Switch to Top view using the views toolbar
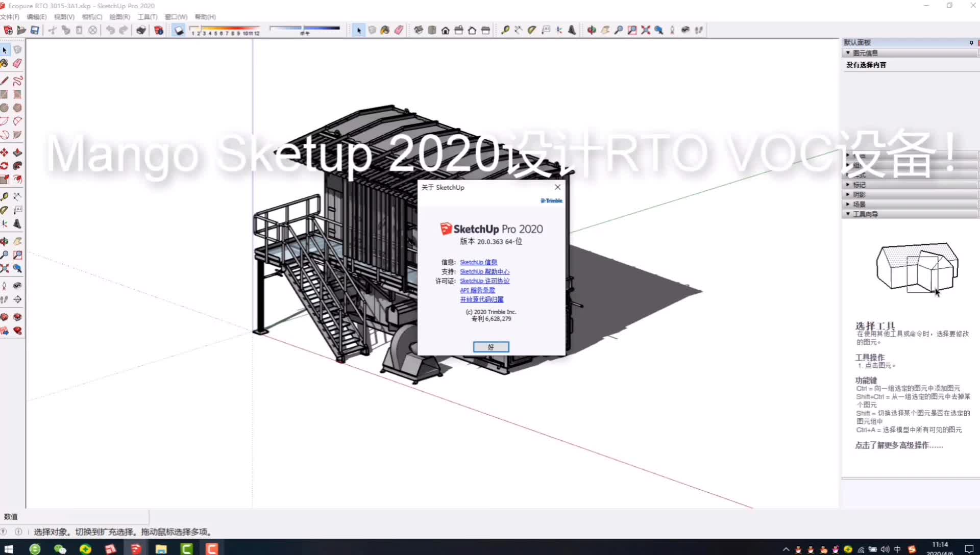 coord(432,30)
